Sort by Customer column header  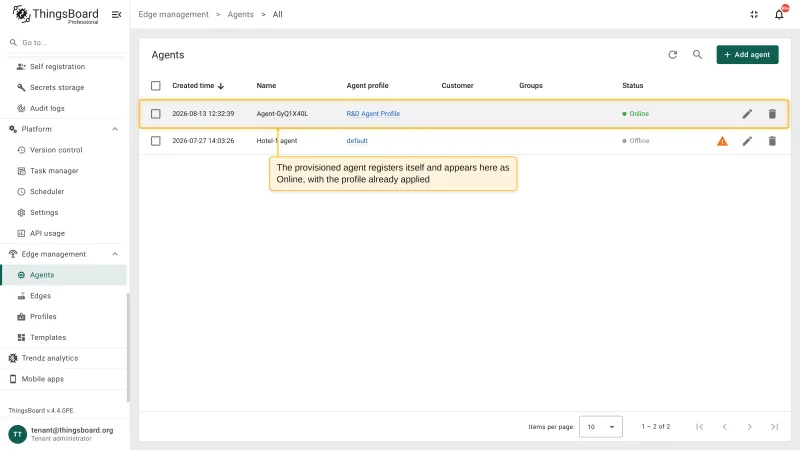tap(457, 86)
